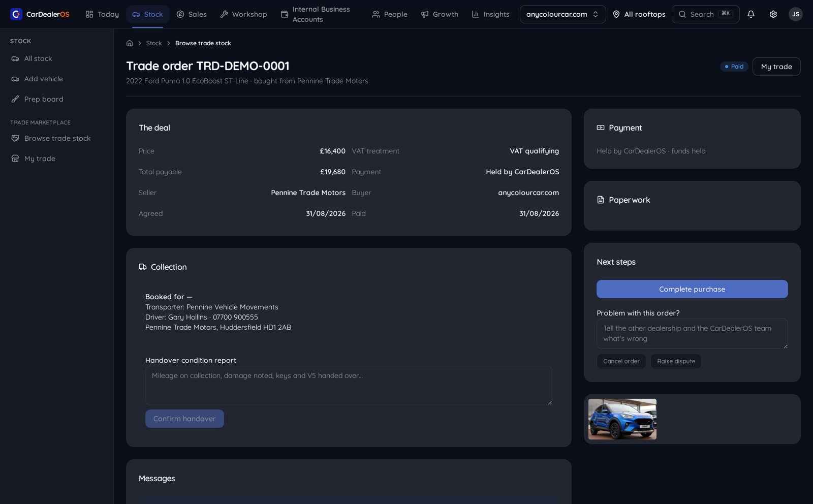This screenshot has height=504, width=813.
Task: Open Browse trade stock in sidebar
Action: (x=57, y=138)
